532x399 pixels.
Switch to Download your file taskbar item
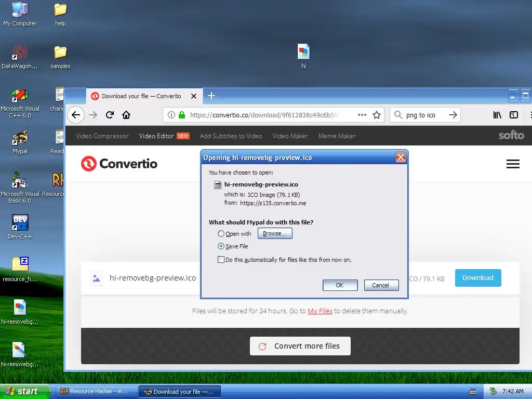[180, 392]
